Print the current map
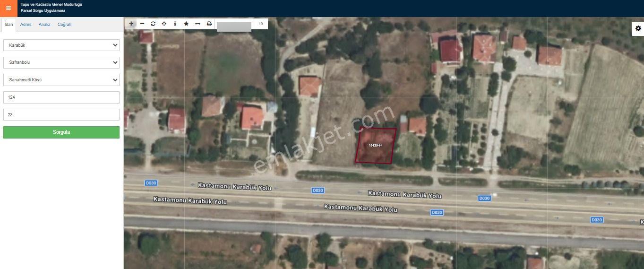The width and height of the screenshot is (644, 269). (209, 24)
